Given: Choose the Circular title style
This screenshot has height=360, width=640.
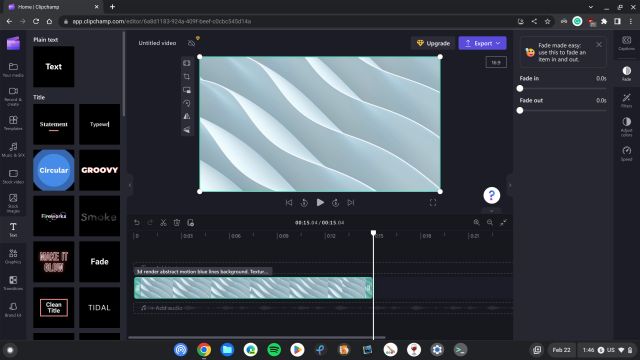Looking at the screenshot, I should (x=53, y=170).
